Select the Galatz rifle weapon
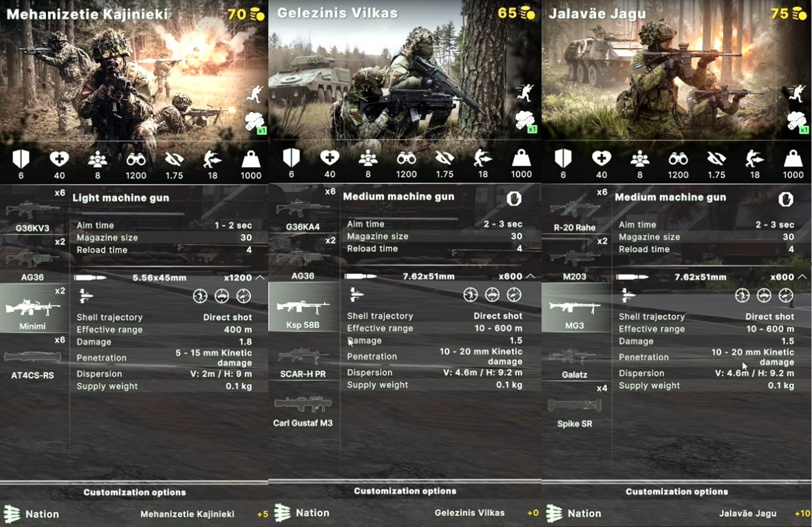 click(577, 356)
